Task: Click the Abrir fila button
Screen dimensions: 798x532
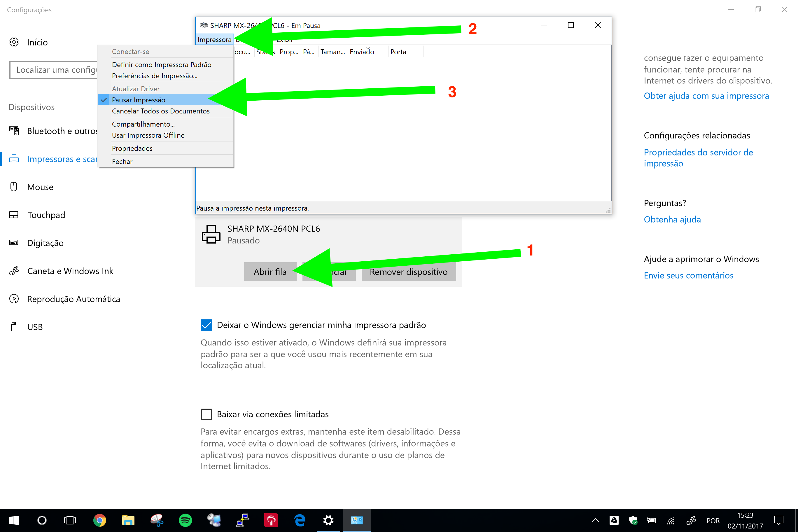Action: (270, 272)
